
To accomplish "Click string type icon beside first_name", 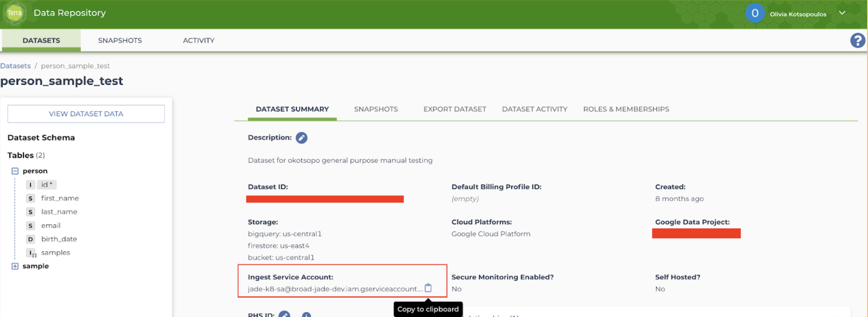I will click(30, 198).
